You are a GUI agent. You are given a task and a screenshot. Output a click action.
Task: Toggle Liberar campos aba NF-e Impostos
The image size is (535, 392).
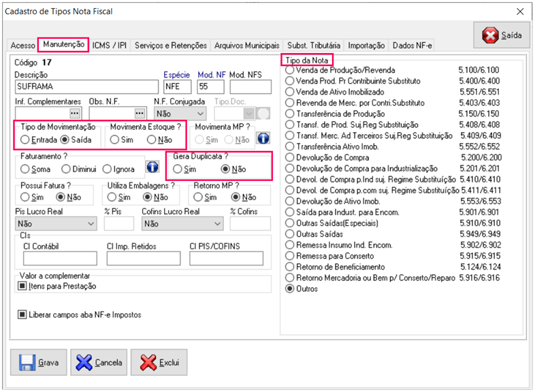22,314
